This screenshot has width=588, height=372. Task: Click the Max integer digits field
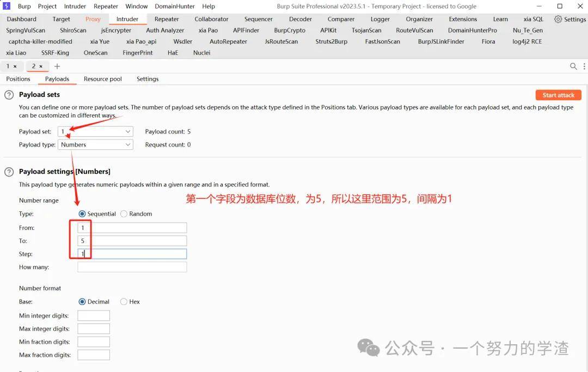94,329
